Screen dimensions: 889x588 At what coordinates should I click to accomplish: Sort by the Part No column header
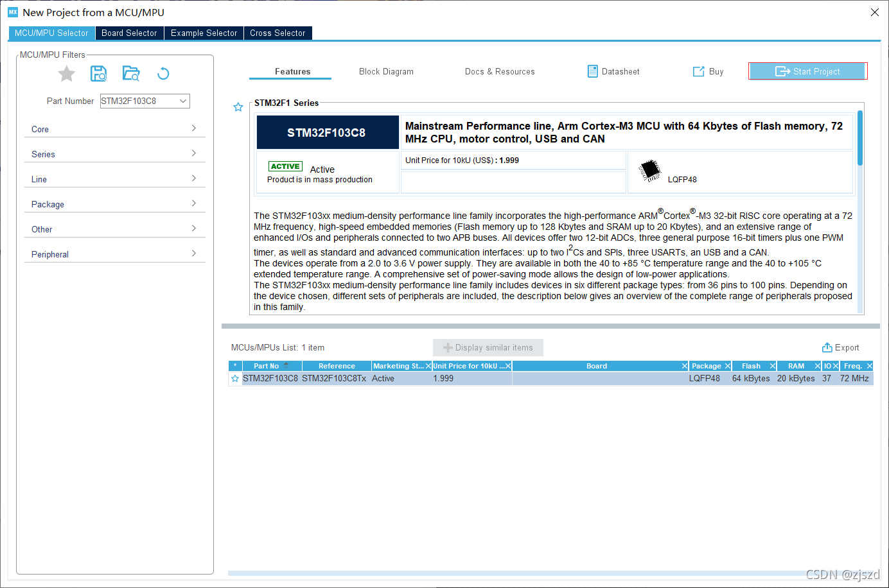pos(272,366)
